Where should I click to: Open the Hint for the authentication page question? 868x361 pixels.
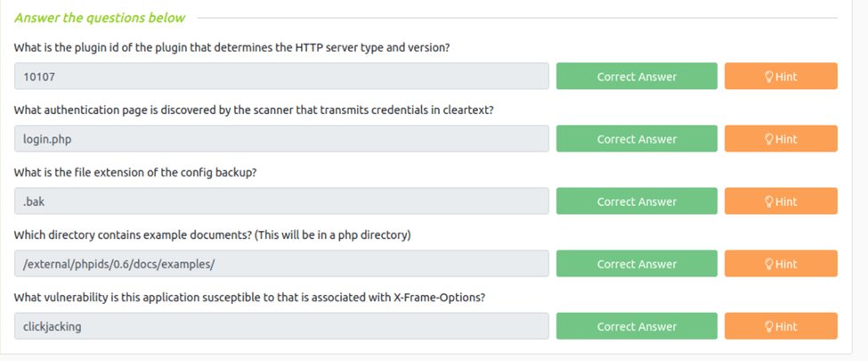pos(781,139)
